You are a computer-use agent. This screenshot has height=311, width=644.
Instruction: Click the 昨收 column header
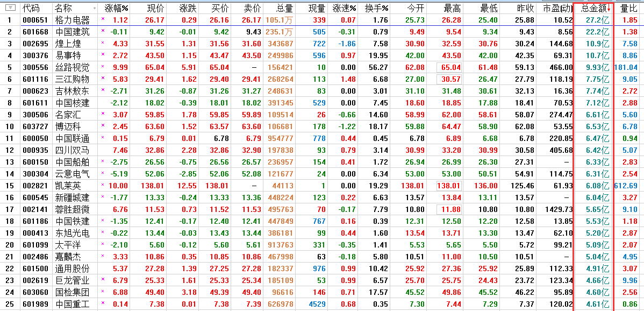[526, 8]
